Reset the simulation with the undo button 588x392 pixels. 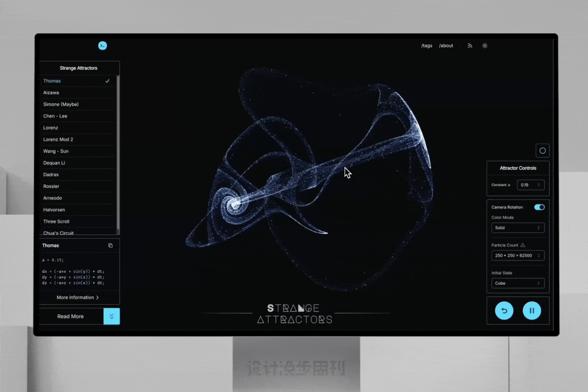(504, 311)
